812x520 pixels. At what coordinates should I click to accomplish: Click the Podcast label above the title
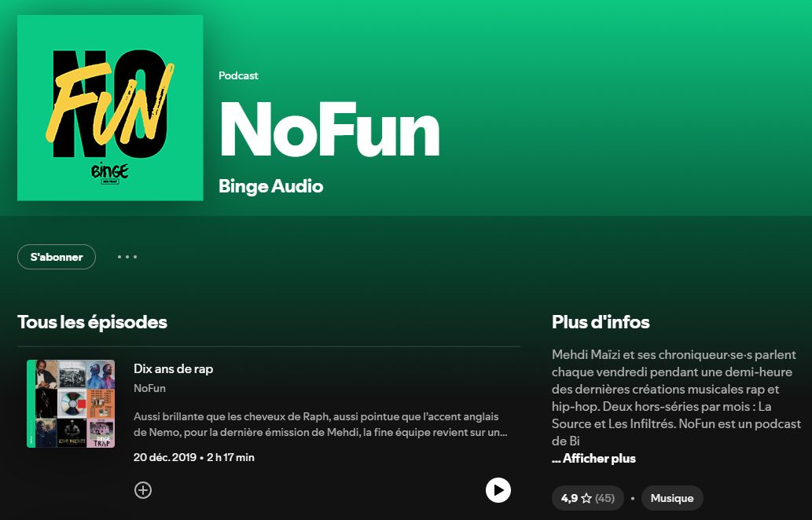tap(238, 75)
